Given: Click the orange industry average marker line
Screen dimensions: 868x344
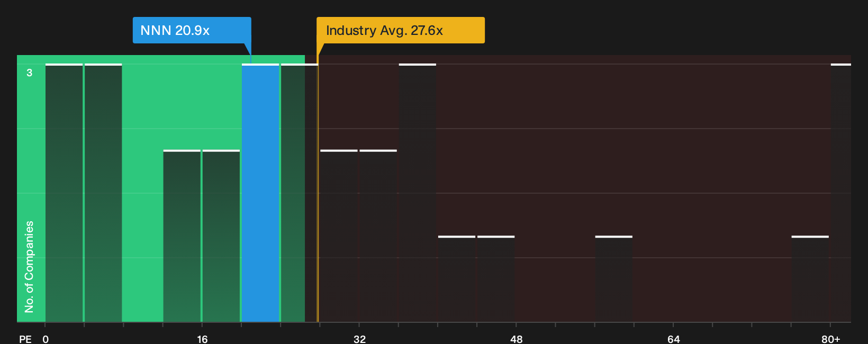Looking at the screenshot, I should 318,188.
